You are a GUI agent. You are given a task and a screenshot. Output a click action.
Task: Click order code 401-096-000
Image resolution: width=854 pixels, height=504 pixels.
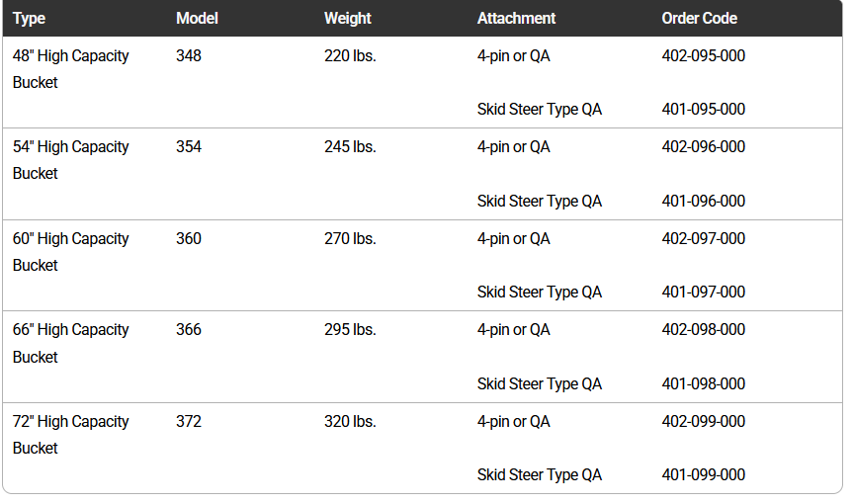point(703,202)
